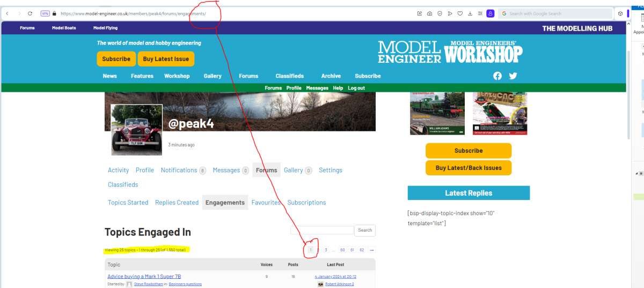Open the Classifieds item in blue navigation
This screenshot has height=288, width=644.
click(290, 76)
